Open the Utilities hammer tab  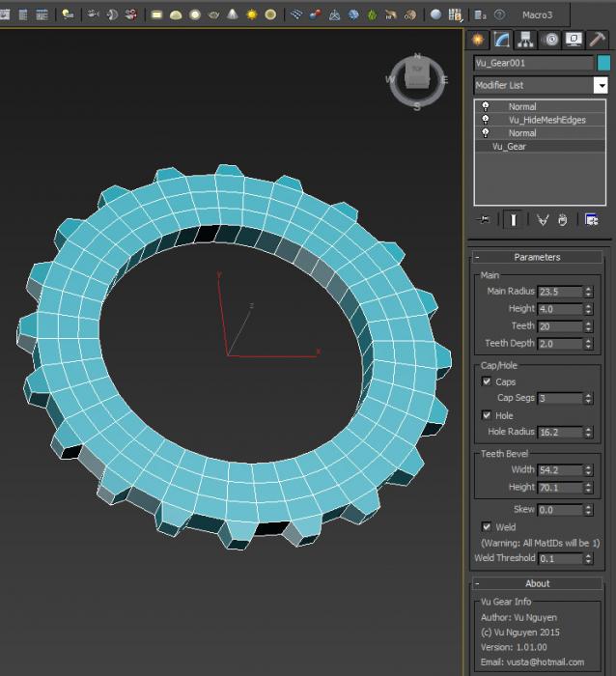(599, 40)
